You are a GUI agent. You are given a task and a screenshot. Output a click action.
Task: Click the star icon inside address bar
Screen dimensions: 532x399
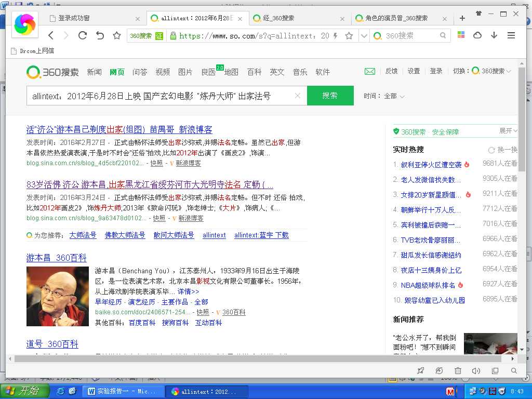click(x=349, y=36)
